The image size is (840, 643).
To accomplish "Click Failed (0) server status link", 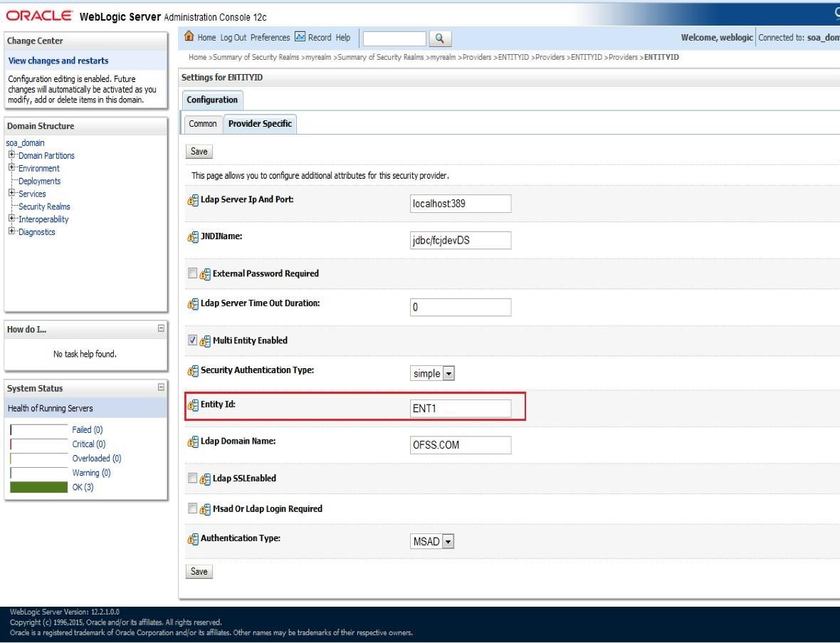I will pos(88,430).
